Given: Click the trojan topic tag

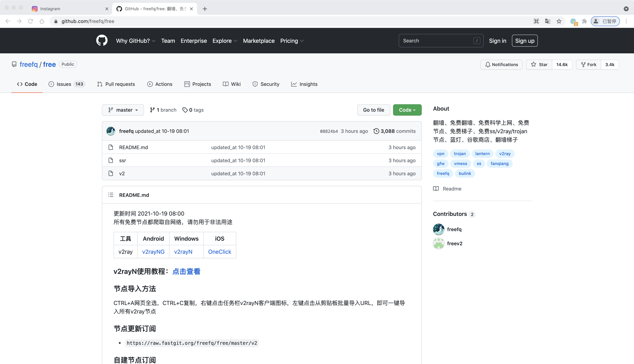Looking at the screenshot, I should tap(460, 154).
